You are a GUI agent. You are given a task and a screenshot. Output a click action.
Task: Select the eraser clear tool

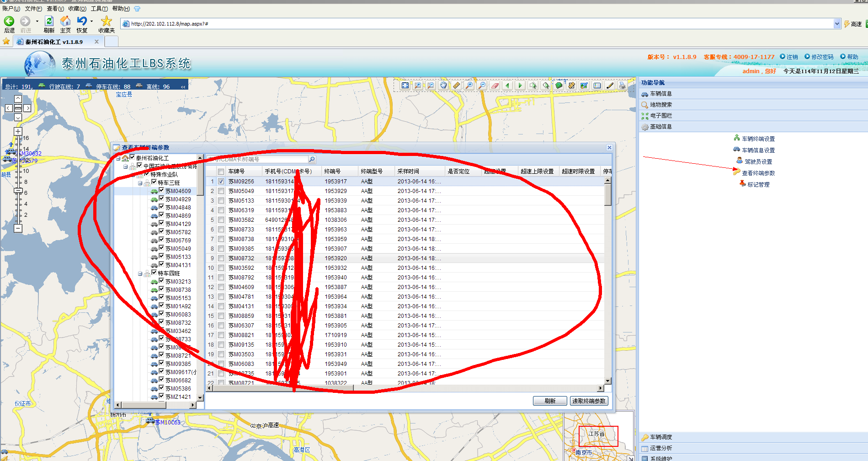[x=495, y=86]
